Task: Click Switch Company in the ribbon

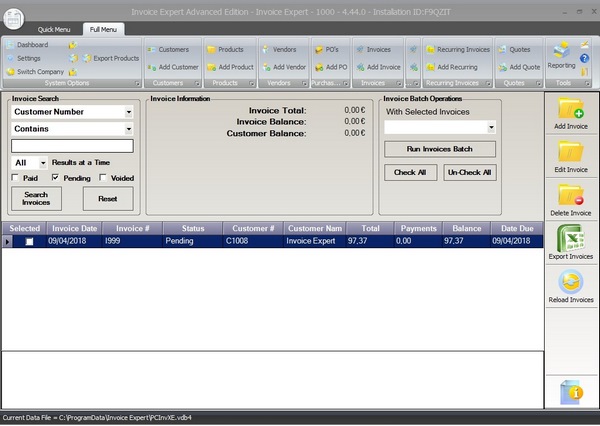Action: coord(35,72)
